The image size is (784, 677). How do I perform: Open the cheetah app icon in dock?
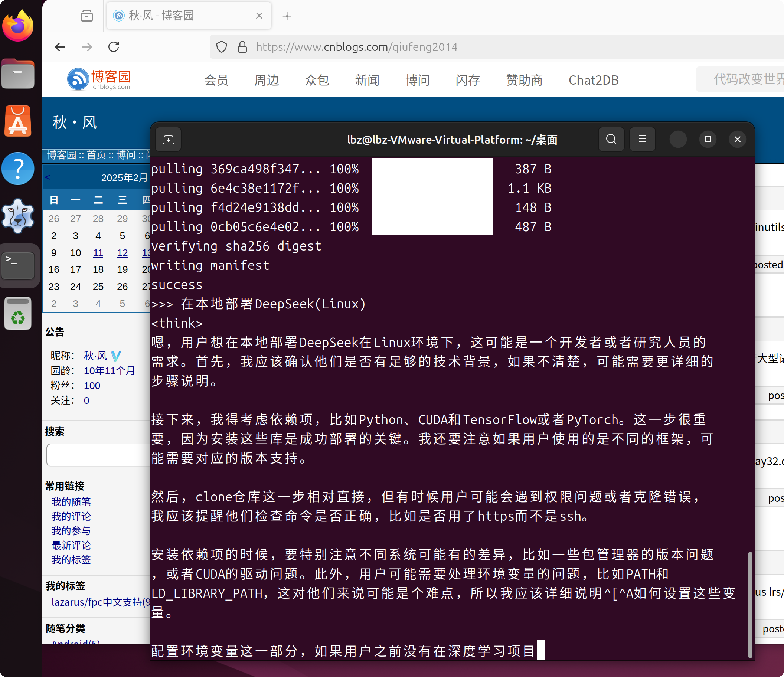click(x=18, y=216)
